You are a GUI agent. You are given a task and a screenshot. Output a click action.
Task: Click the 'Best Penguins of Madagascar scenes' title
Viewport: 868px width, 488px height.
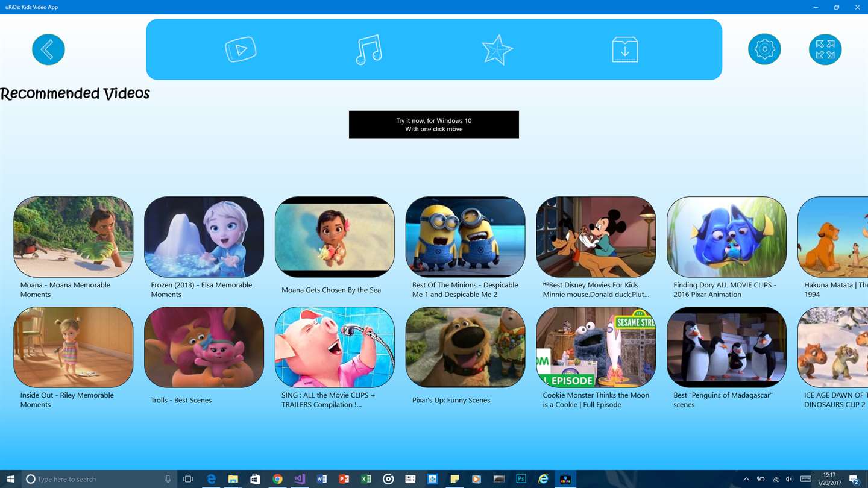[723, 400]
